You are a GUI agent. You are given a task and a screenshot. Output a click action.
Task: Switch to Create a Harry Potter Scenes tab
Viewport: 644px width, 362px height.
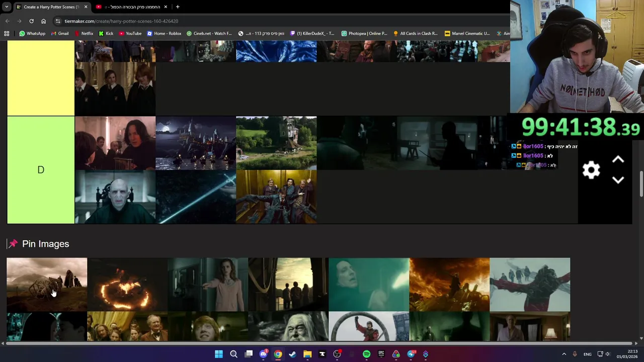(x=51, y=7)
